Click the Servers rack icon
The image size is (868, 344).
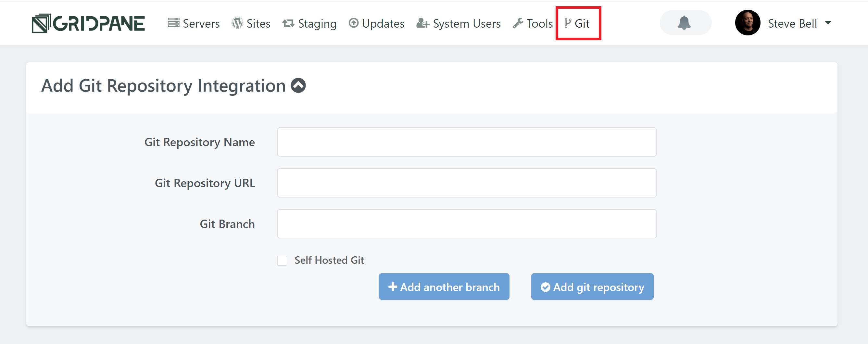(x=173, y=23)
